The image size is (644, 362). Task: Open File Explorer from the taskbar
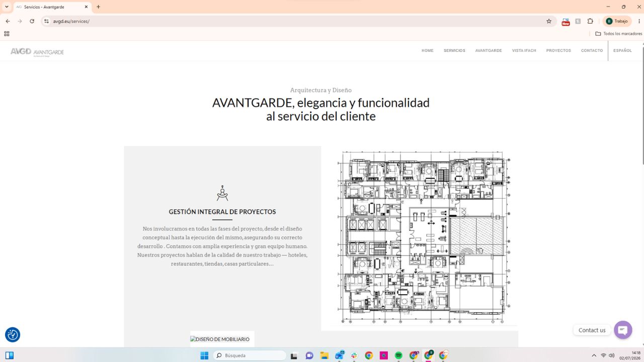325,355
